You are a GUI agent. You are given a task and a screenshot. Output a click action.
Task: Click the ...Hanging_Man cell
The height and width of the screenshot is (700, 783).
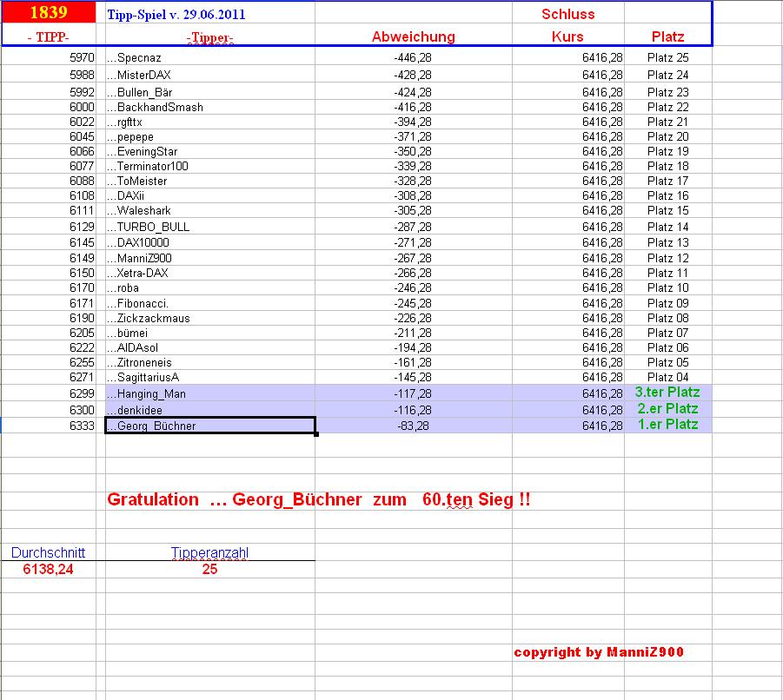point(209,393)
